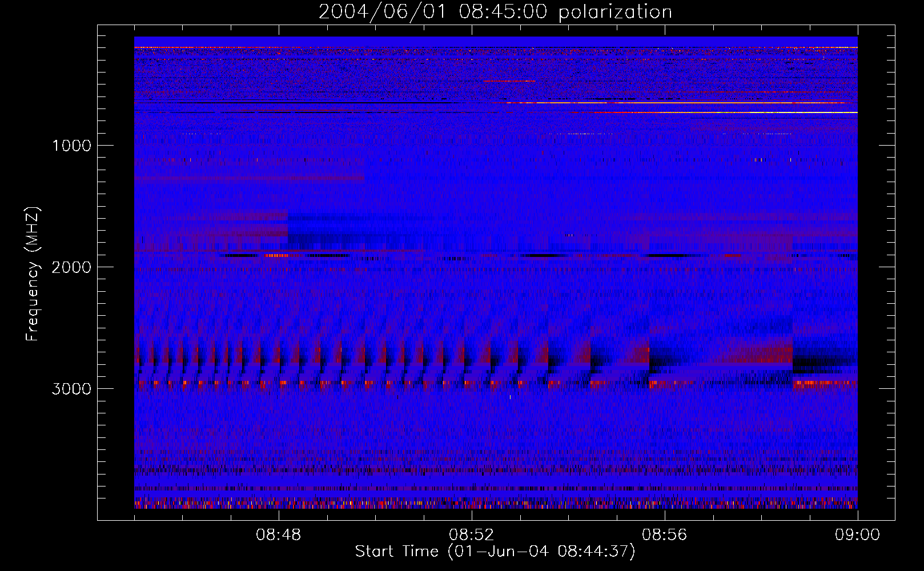Click the 08:48 time tick label
This screenshot has width=924, height=571.
(279, 535)
